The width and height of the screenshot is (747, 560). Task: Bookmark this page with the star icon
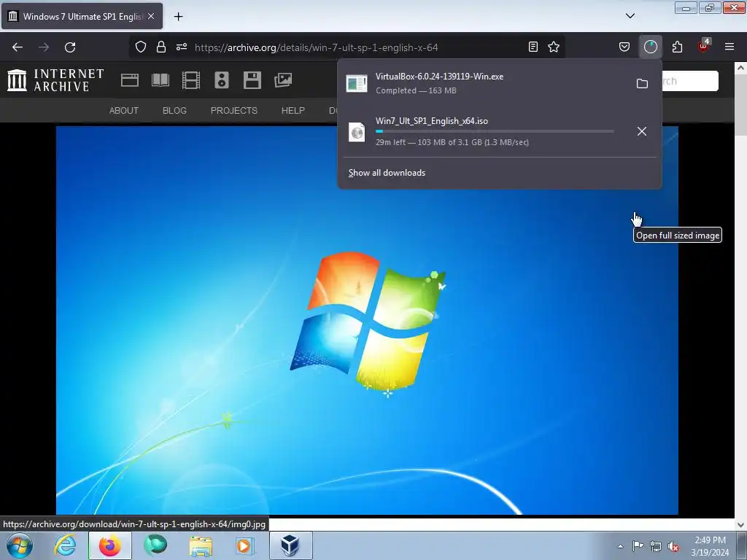click(x=554, y=47)
